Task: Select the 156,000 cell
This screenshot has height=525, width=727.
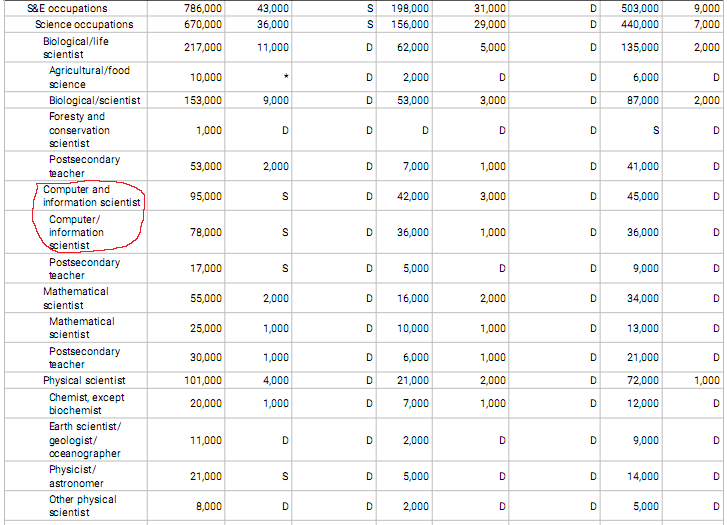Action: pyautogui.click(x=410, y=24)
